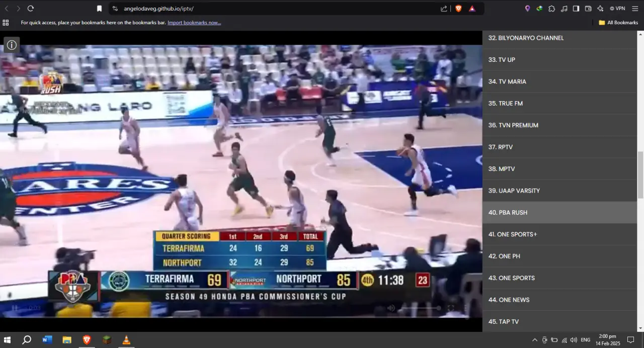Viewport: 644px width, 348px height.
Task: Open channel 44. ONE NEWS
Action: [559, 300]
